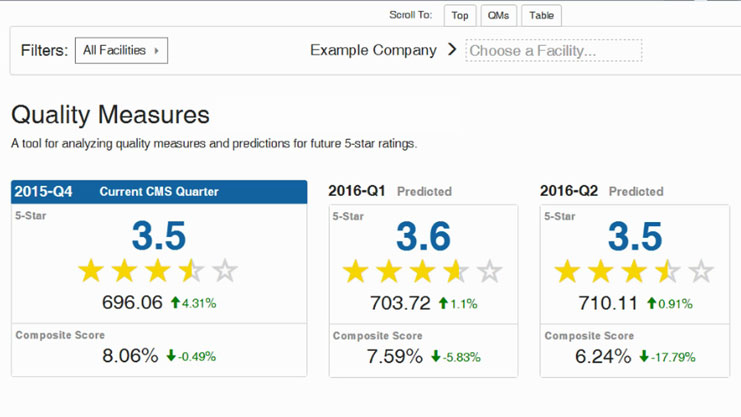
Task: Click the empty fifth star in 2016-Q1
Action: tap(489, 271)
